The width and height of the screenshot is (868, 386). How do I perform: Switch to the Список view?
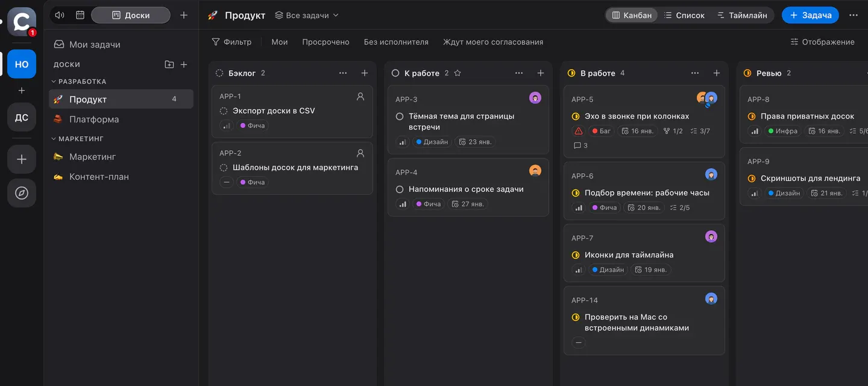(684, 15)
